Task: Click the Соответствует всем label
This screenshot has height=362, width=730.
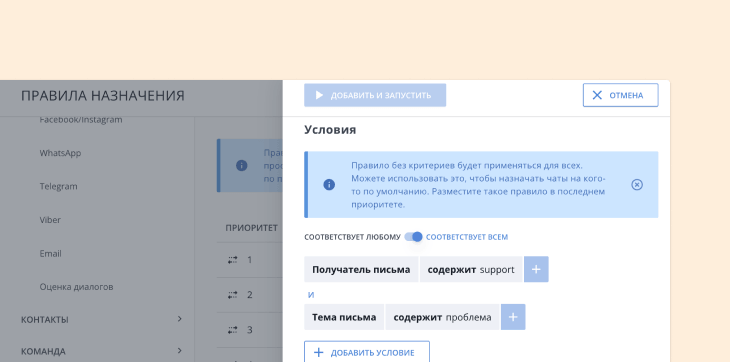Action: point(466,237)
